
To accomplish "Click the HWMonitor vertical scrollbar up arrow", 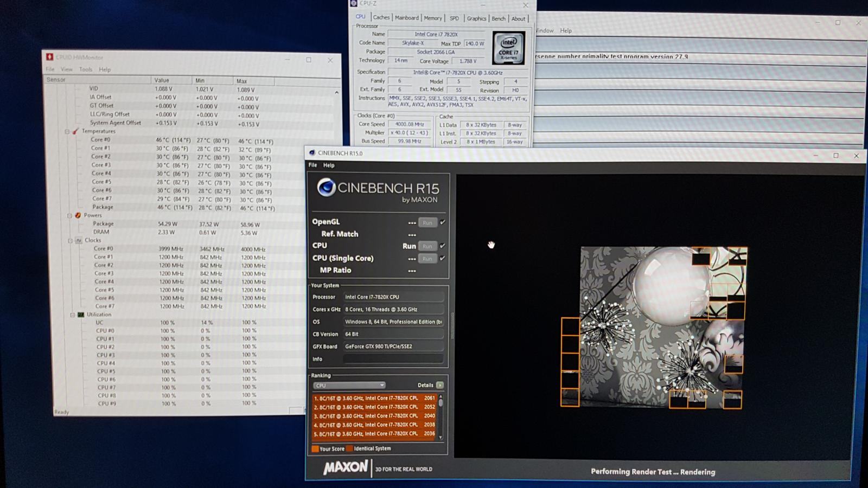I will coord(336,93).
